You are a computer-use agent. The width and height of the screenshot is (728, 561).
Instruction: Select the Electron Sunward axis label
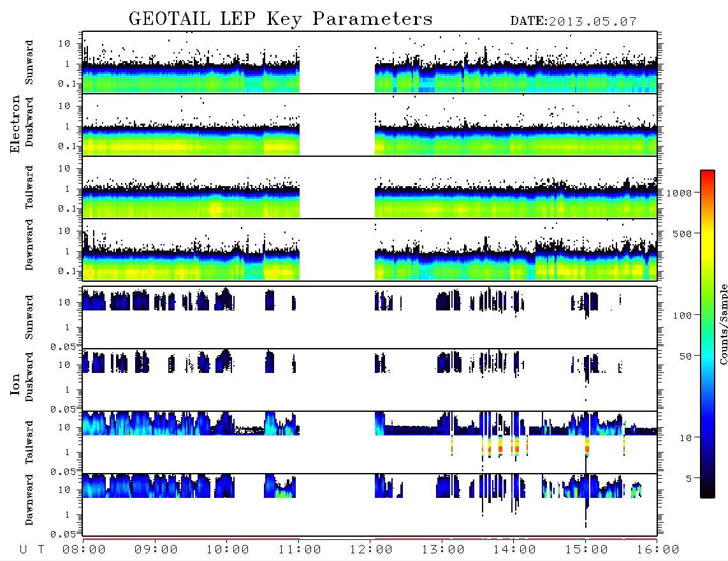pos(29,62)
